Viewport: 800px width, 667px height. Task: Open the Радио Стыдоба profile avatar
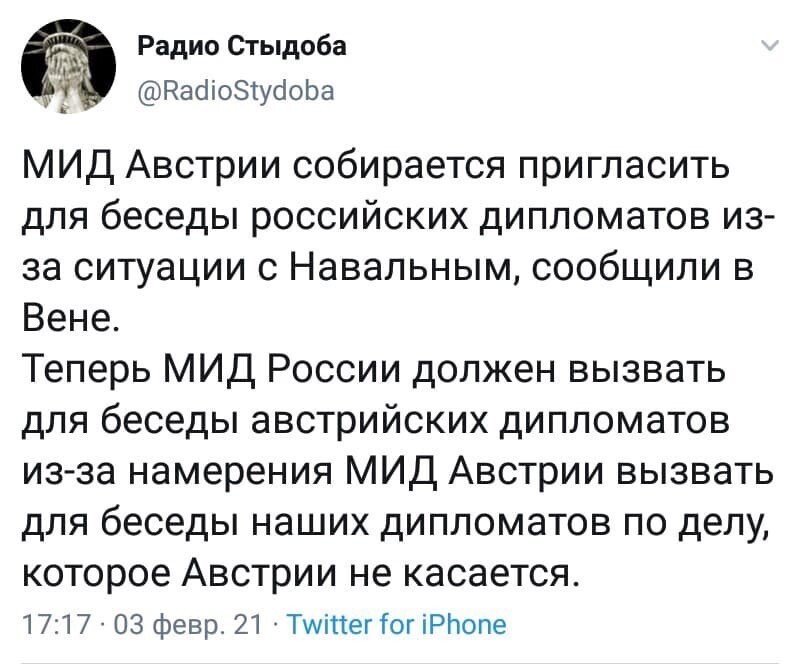(68, 66)
